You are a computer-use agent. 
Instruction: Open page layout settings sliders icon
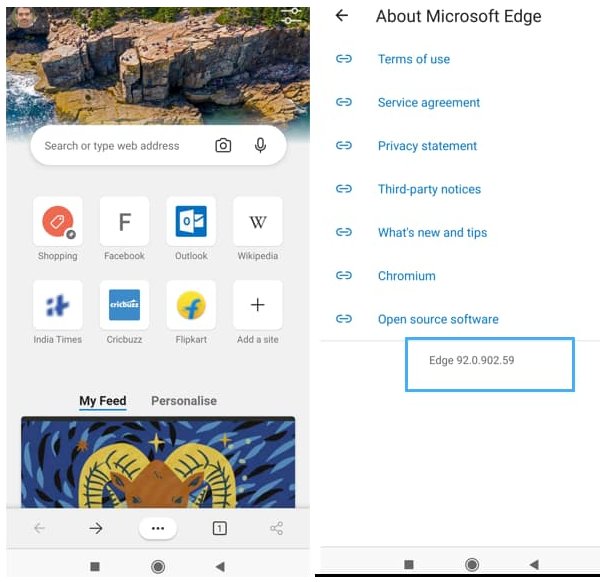click(x=291, y=15)
